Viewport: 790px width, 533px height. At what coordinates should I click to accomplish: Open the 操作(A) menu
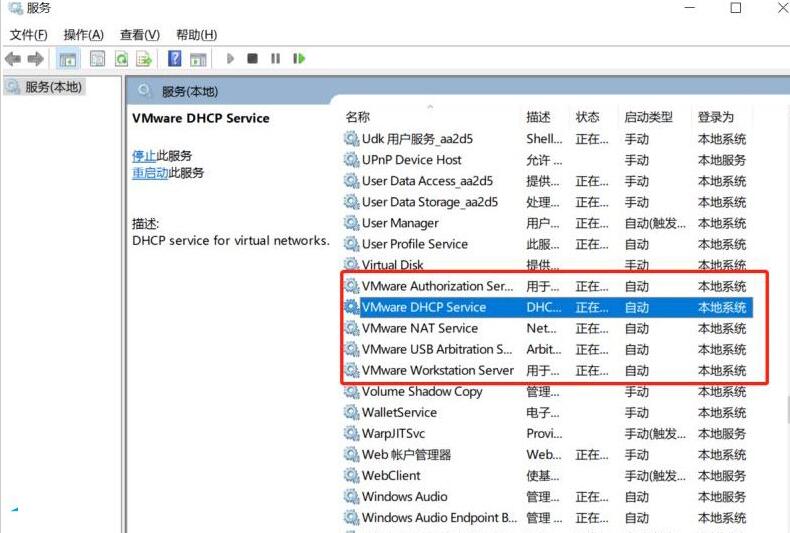click(84, 35)
